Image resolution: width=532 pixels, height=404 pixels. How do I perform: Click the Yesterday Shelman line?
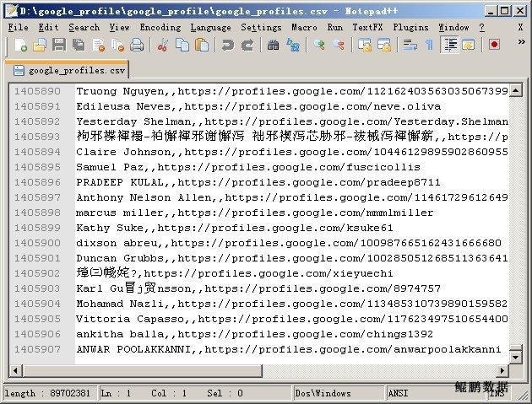point(292,121)
